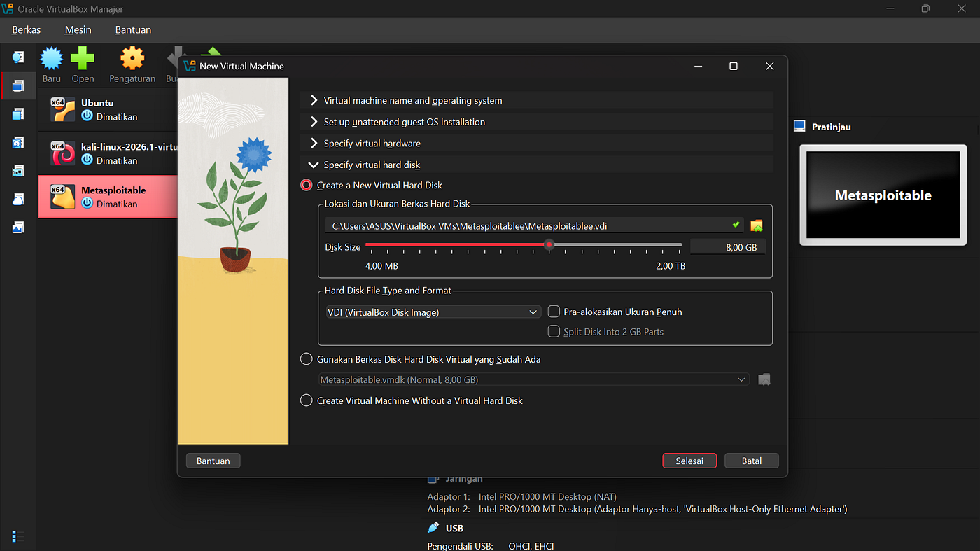The image size is (980, 551).
Task: Click the "4,00 MB" minimum size label
Action: point(382,266)
